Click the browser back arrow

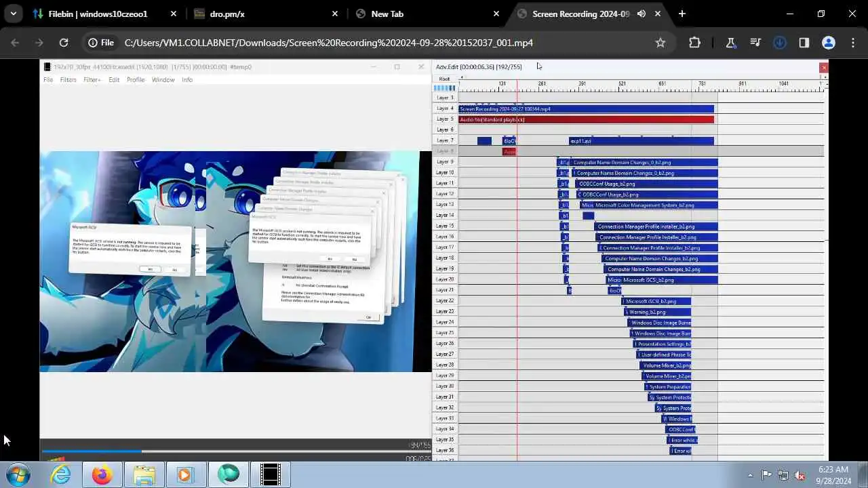coord(15,43)
